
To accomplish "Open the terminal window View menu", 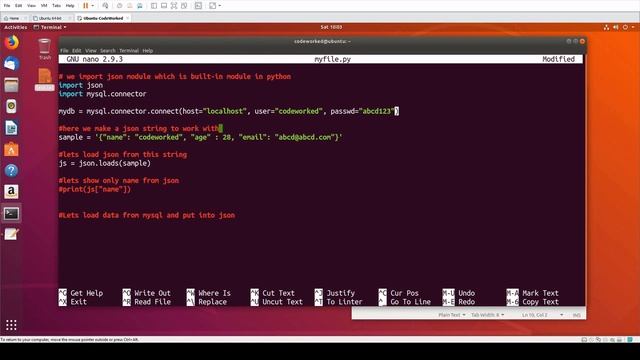I will pyautogui.click(x=91, y=51).
